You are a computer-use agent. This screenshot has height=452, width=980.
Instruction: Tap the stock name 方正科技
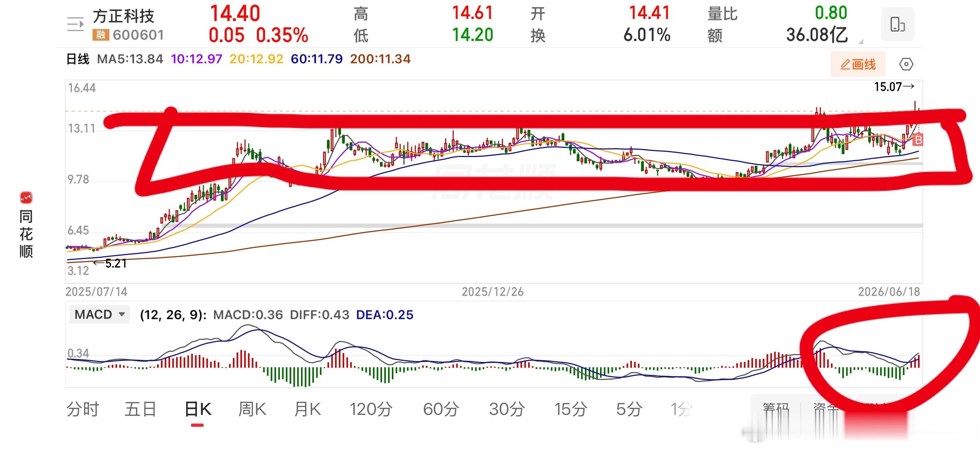[124, 16]
